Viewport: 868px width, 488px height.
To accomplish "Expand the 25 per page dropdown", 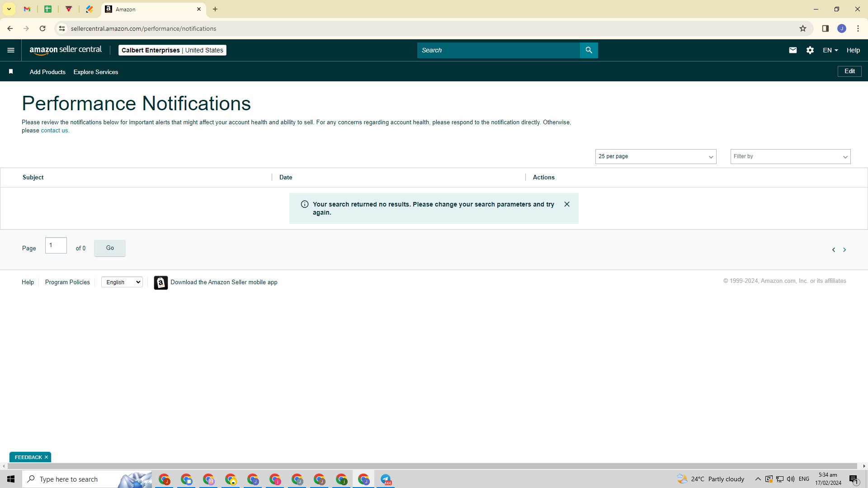I will pyautogui.click(x=656, y=156).
